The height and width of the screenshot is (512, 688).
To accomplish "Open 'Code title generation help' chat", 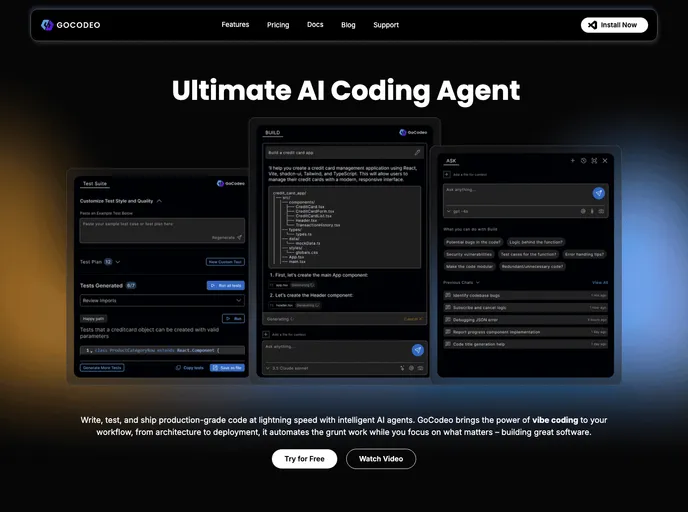I will tap(526, 344).
